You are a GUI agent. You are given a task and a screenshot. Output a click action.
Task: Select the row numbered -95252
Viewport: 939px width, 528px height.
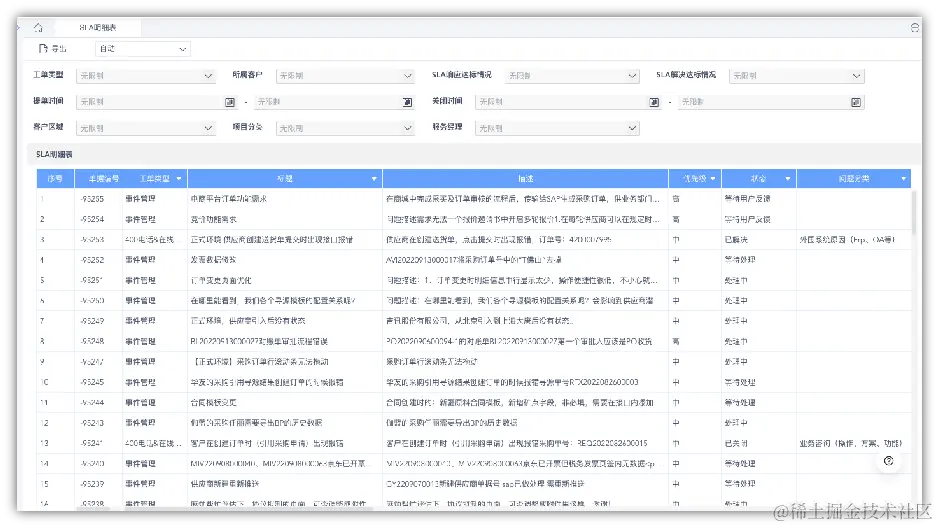click(x=473, y=260)
